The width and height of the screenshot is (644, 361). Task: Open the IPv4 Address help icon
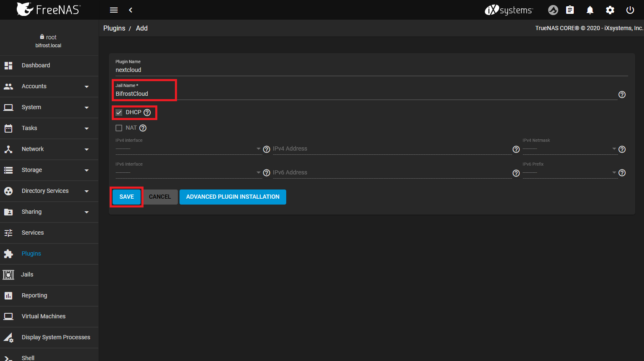coord(516,149)
